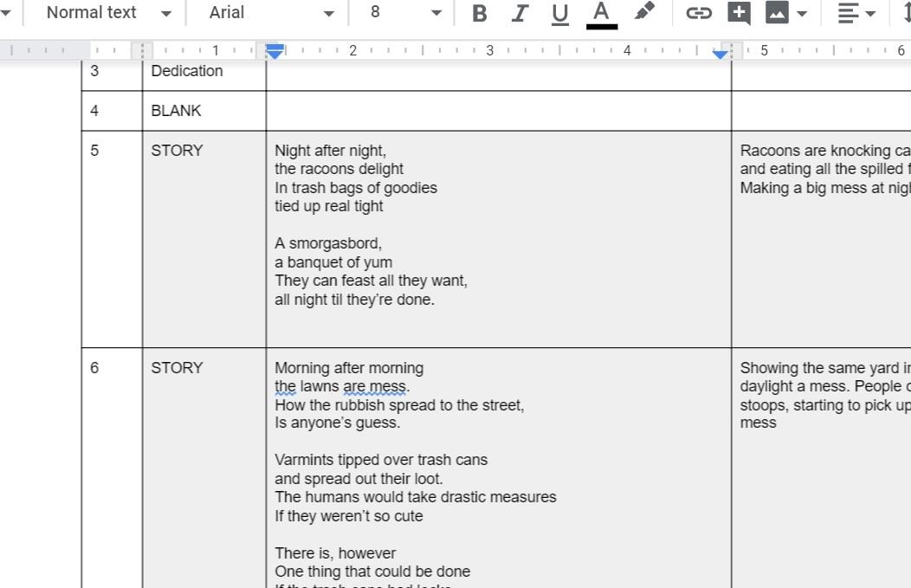Viewport: 911px width, 588px height.
Task: Click the line 'a banquet of yum'
Action: 333,262
